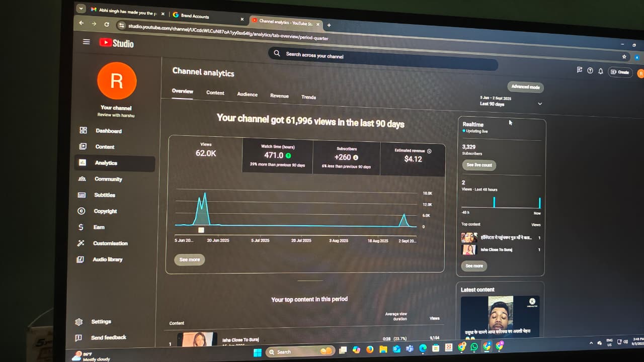Open the Earn section dollar icon
644x362 pixels.
[x=81, y=227]
